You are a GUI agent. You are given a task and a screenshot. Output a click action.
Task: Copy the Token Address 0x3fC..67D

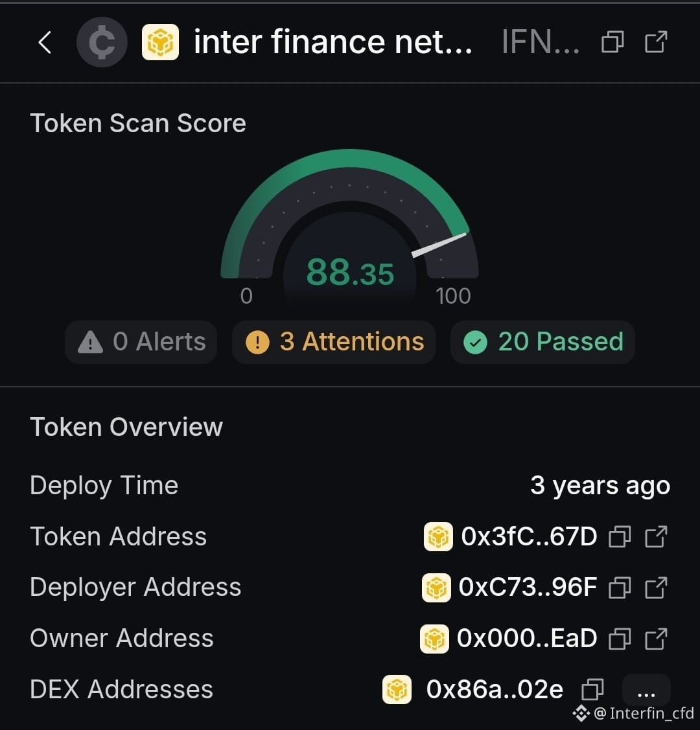tap(620, 536)
